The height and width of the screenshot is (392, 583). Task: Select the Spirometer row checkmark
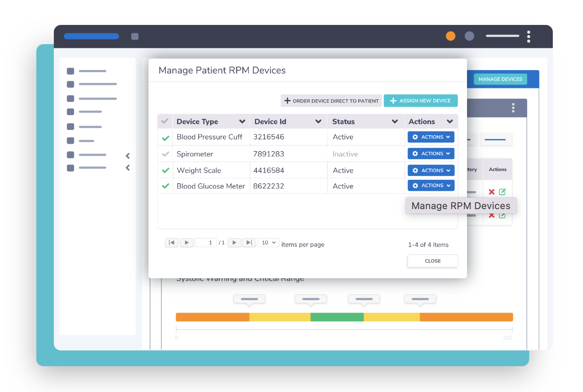[165, 154]
